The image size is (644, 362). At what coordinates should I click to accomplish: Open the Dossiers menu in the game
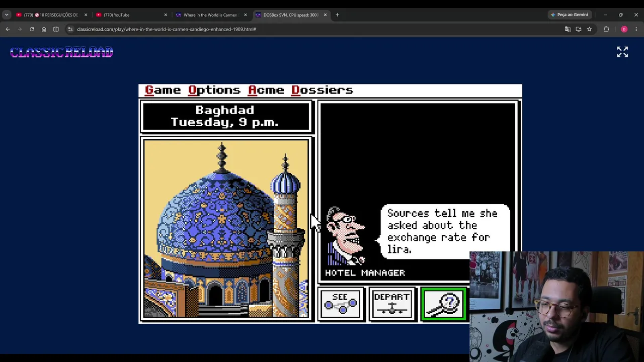coord(323,90)
